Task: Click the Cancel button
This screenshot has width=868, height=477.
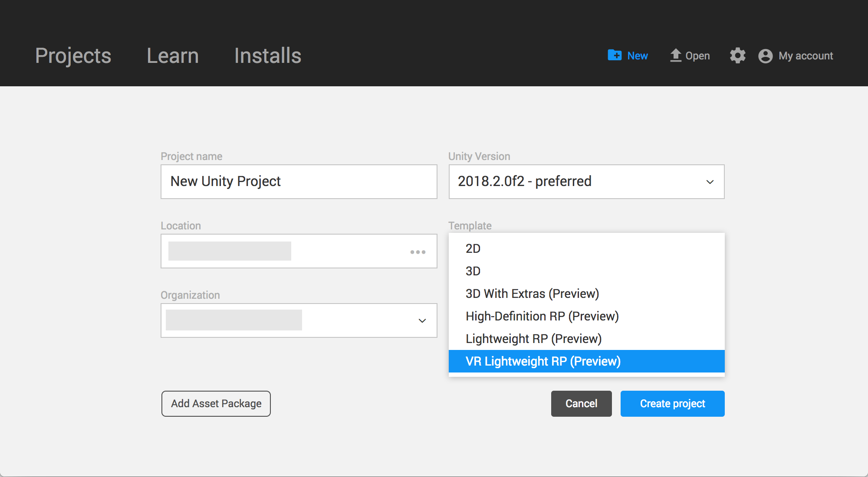Action: pyautogui.click(x=581, y=404)
